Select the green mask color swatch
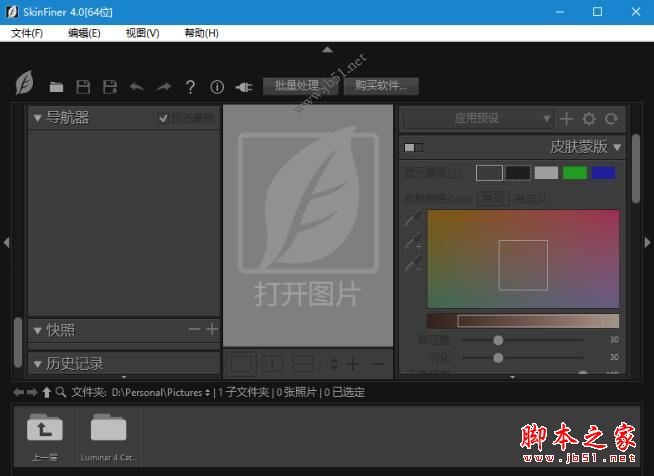654x476 pixels. pyautogui.click(x=574, y=173)
